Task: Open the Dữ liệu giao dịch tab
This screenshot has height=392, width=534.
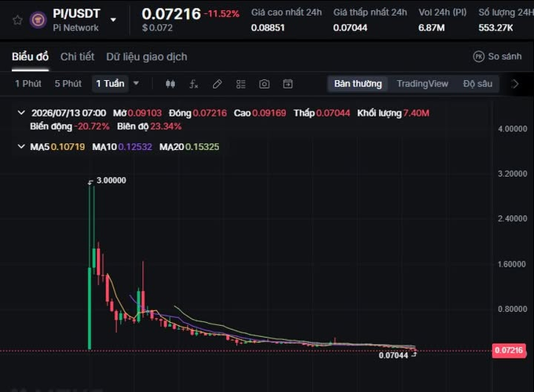Action: click(146, 57)
